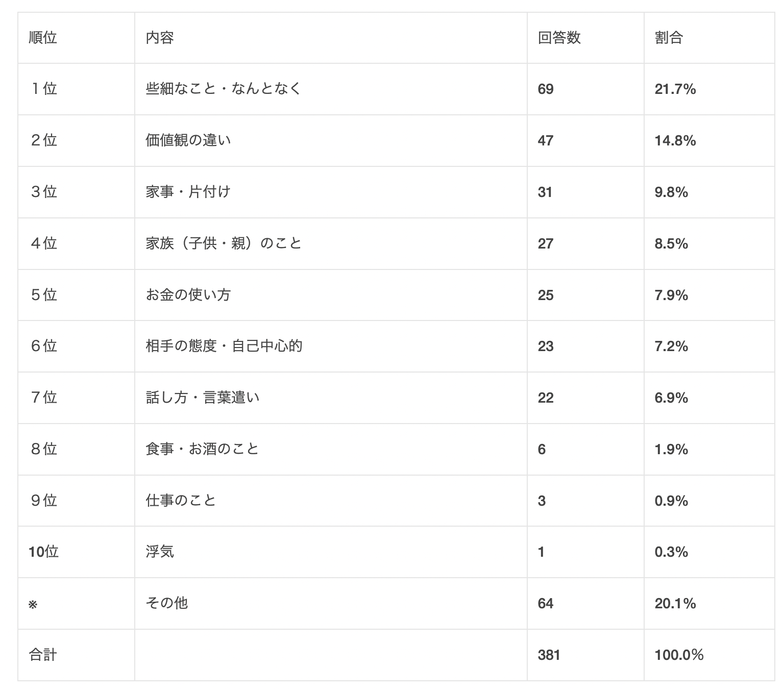Click the 食事・お酒のこと cell
This screenshot has width=784, height=692.
(x=203, y=449)
